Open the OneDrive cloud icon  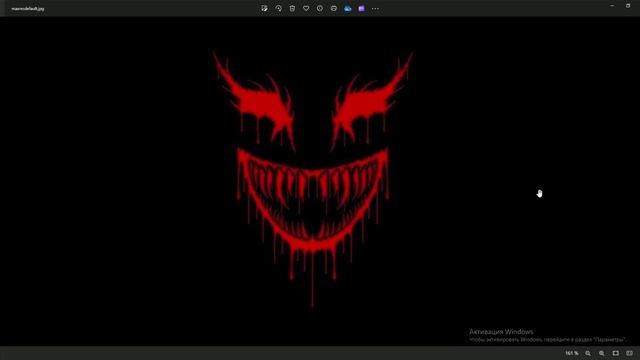348,8
